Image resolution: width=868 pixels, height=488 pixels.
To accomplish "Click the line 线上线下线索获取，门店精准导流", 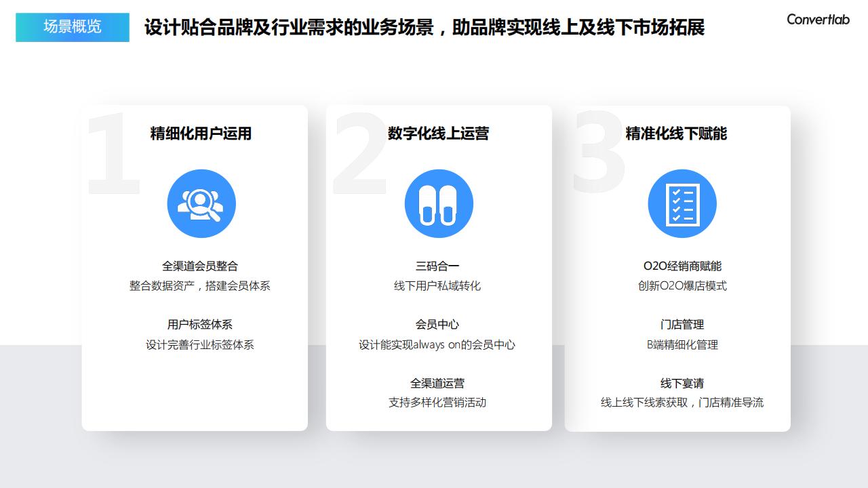I will tap(682, 403).
